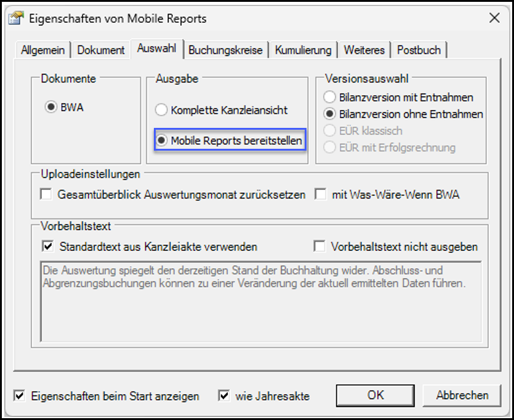Enable Vorbehaltstext nicht ausgeben checkbox
This screenshot has height=420, width=514.
(x=319, y=246)
